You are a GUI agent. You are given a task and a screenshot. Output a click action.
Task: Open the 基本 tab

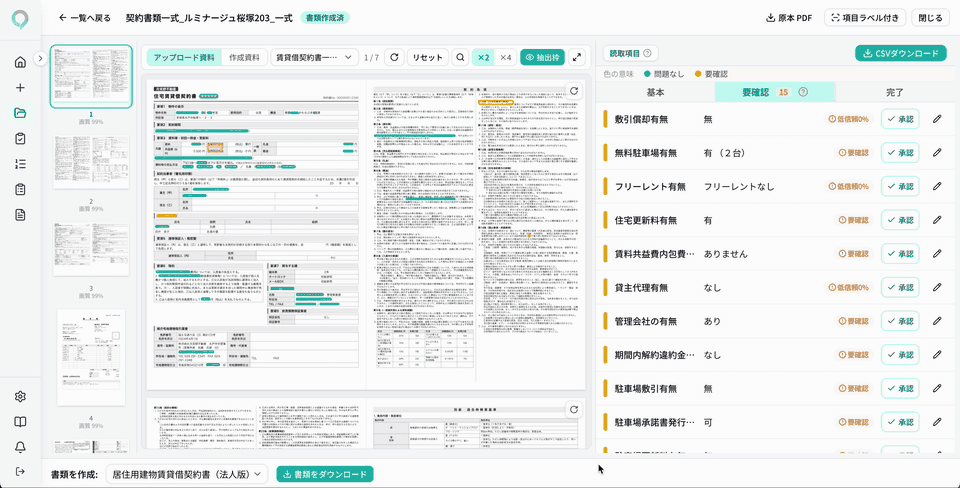655,92
